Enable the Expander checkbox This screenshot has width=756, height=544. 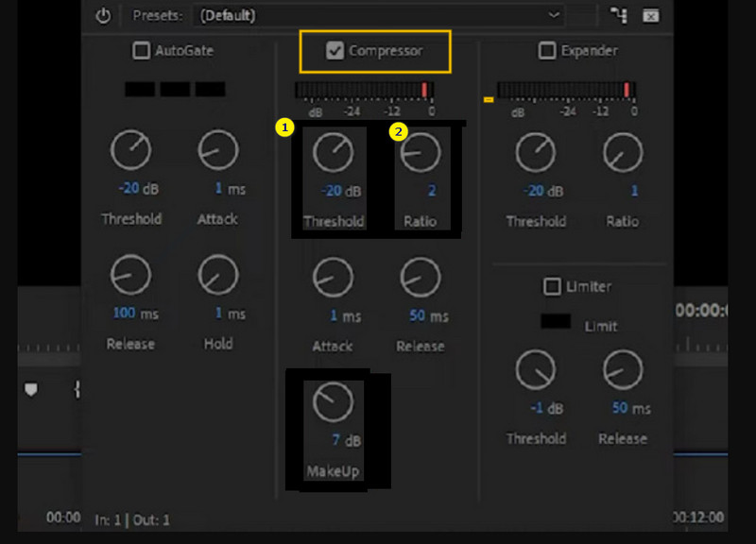tap(547, 51)
